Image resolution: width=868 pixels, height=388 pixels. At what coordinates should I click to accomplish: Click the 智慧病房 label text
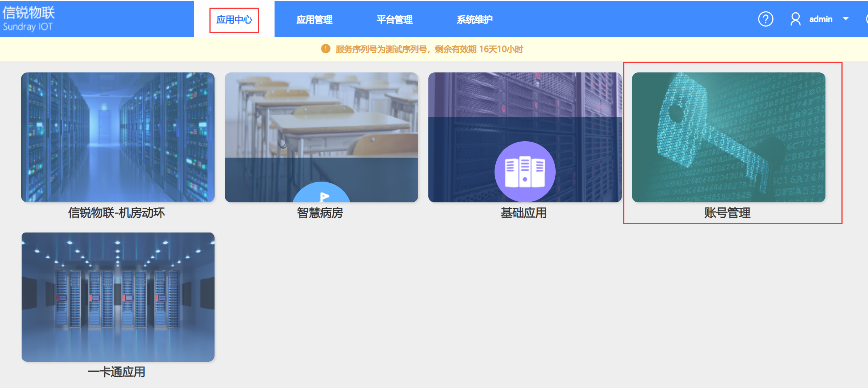click(320, 213)
